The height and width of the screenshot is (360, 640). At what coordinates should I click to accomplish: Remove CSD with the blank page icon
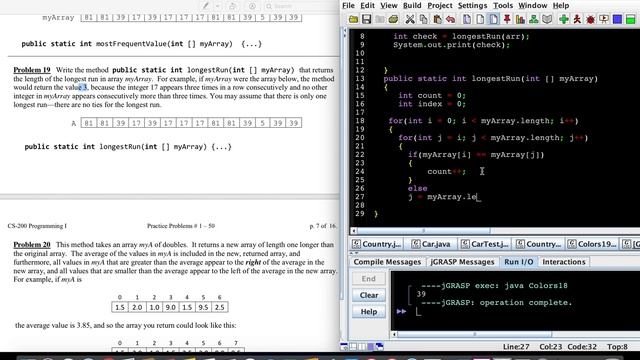[480, 19]
